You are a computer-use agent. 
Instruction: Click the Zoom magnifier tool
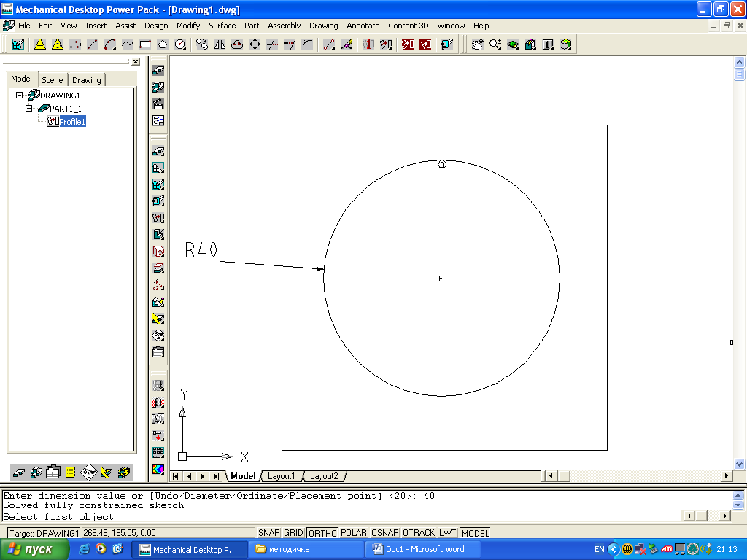click(x=495, y=44)
